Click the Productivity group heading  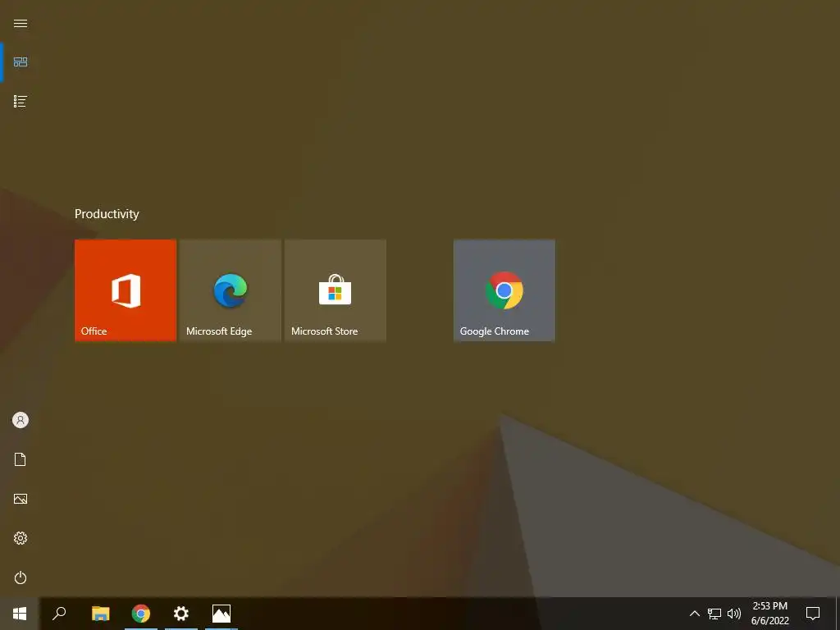107,214
